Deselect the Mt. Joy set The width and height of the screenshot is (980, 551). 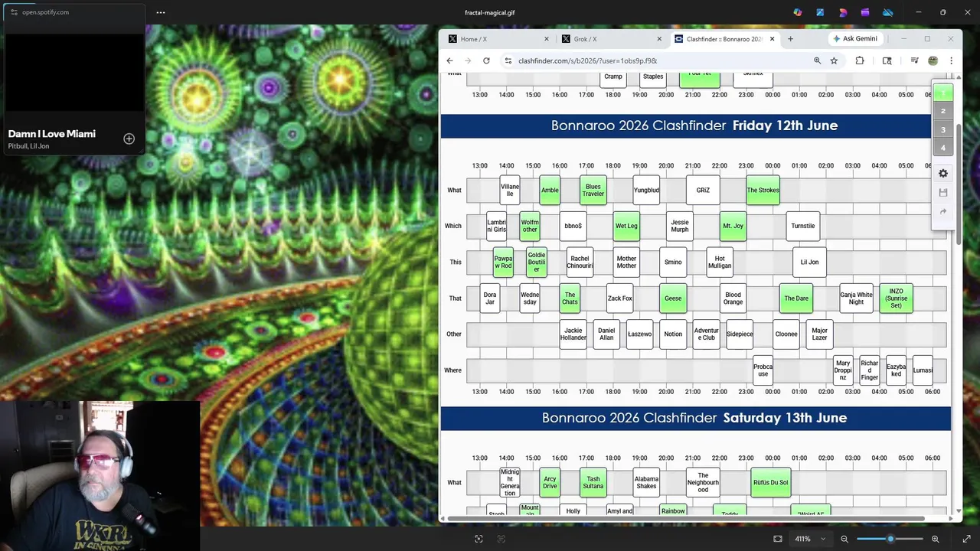pyautogui.click(x=733, y=226)
